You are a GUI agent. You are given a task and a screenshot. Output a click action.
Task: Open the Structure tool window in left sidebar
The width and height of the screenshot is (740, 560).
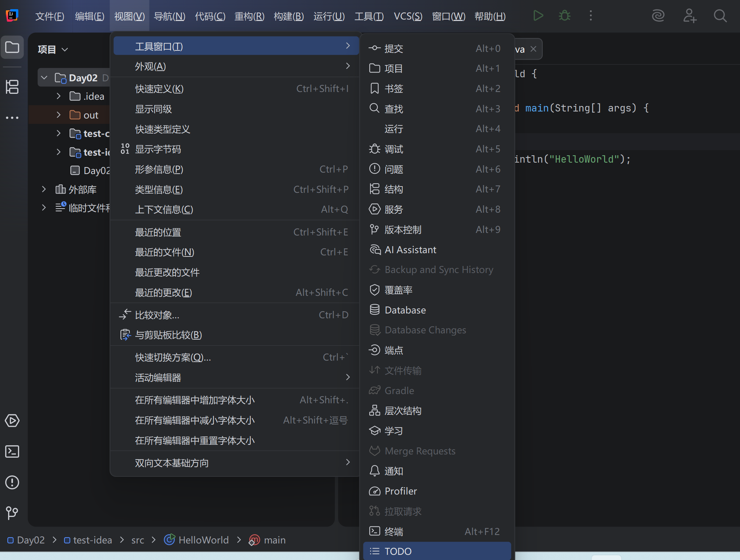[x=12, y=87]
